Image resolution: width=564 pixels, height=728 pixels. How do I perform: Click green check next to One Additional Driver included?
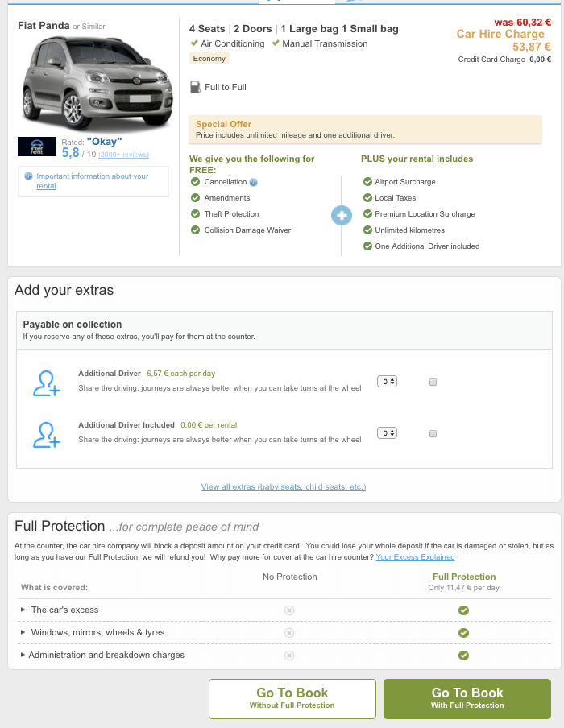tap(367, 246)
